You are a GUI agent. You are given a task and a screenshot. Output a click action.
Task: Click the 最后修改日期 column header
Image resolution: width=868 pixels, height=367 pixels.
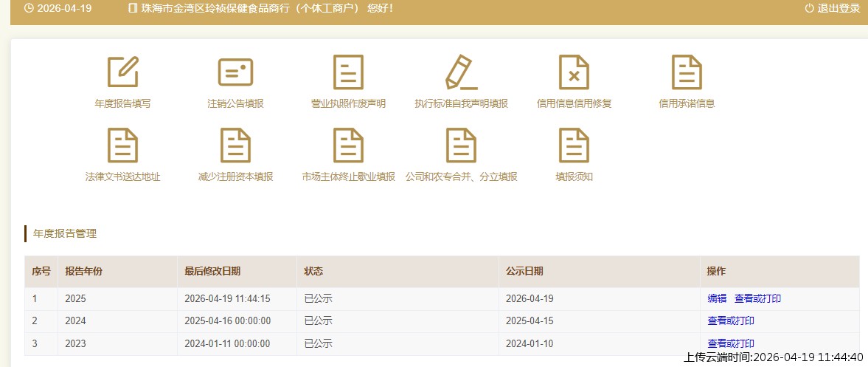[212, 272]
